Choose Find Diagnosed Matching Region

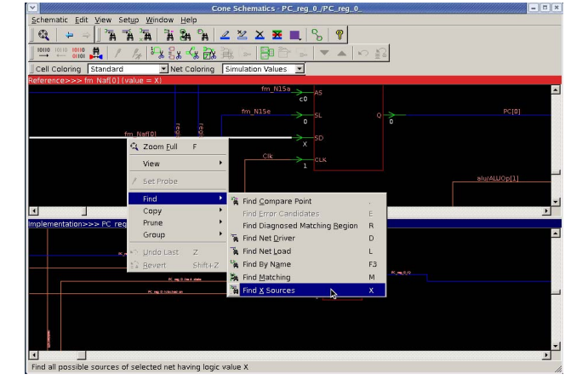click(x=306, y=226)
